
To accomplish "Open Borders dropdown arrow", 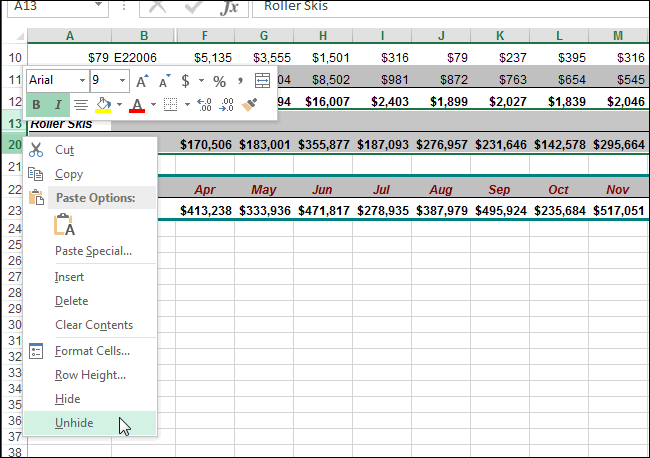I will click(x=187, y=104).
